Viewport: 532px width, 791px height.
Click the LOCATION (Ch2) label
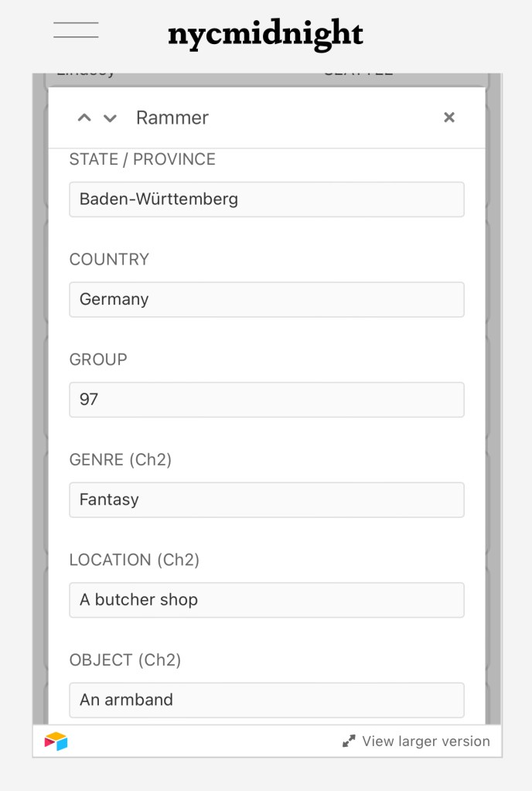click(135, 560)
